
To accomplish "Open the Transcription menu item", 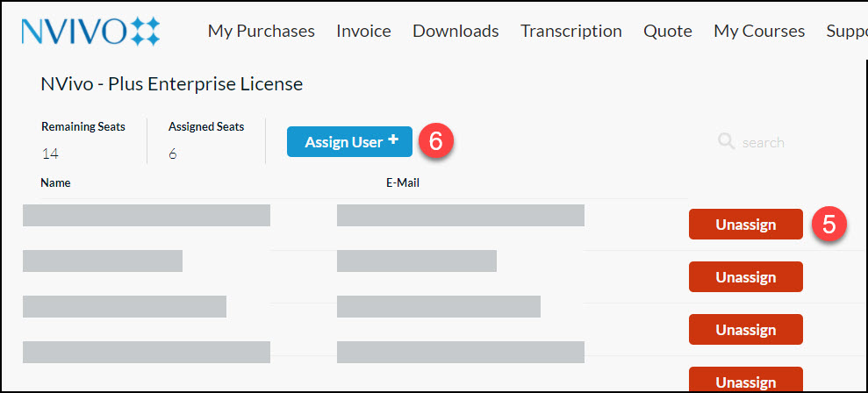I will 570,31.
